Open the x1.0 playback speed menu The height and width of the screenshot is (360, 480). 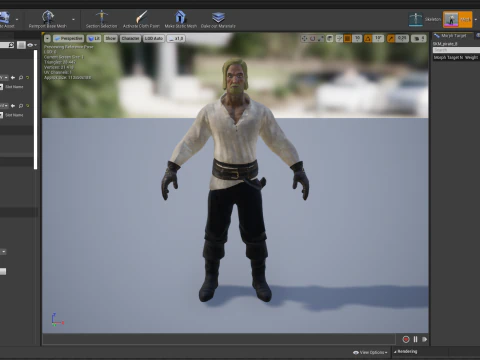click(176, 39)
